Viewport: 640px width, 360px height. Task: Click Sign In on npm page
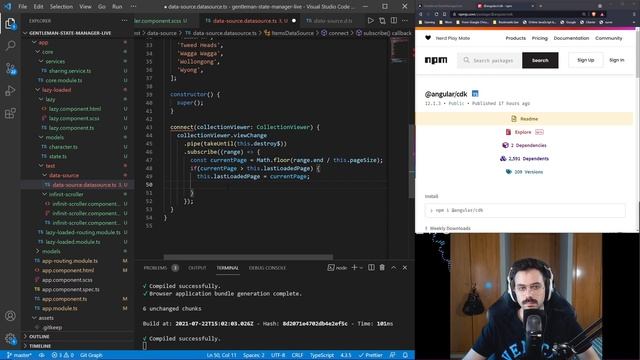click(x=617, y=60)
